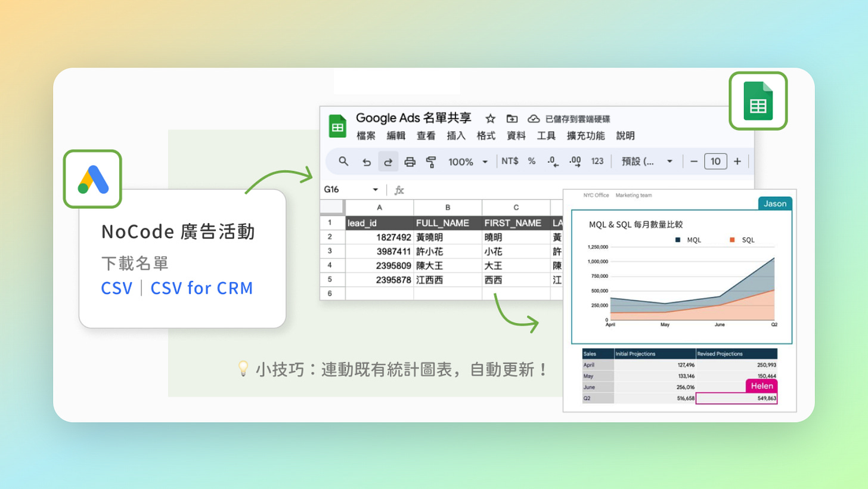The image size is (868, 489).
Task: Click the decrease decimal places icon
Action: tap(551, 162)
